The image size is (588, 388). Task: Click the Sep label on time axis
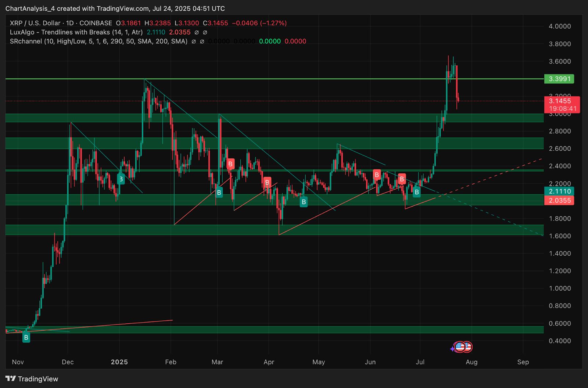pyautogui.click(x=523, y=362)
